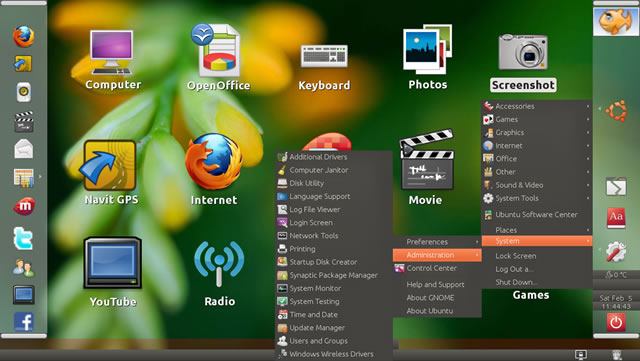Launch Network Tools
The height and width of the screenshot is (361, 640).
334,235
